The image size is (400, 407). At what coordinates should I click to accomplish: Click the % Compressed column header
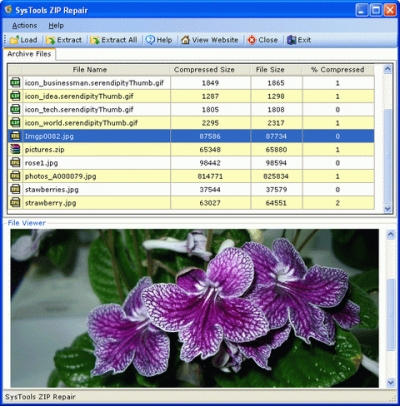point(338,70)
